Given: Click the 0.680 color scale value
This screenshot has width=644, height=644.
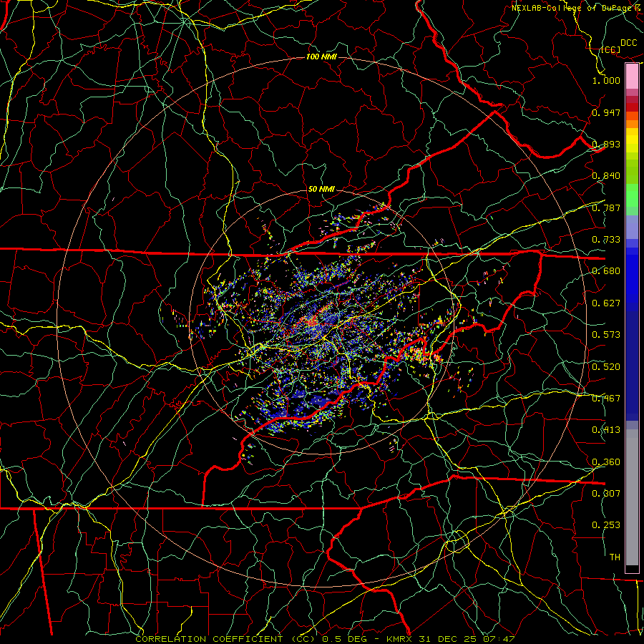Looking at the screenshot, I should [606, 271].
